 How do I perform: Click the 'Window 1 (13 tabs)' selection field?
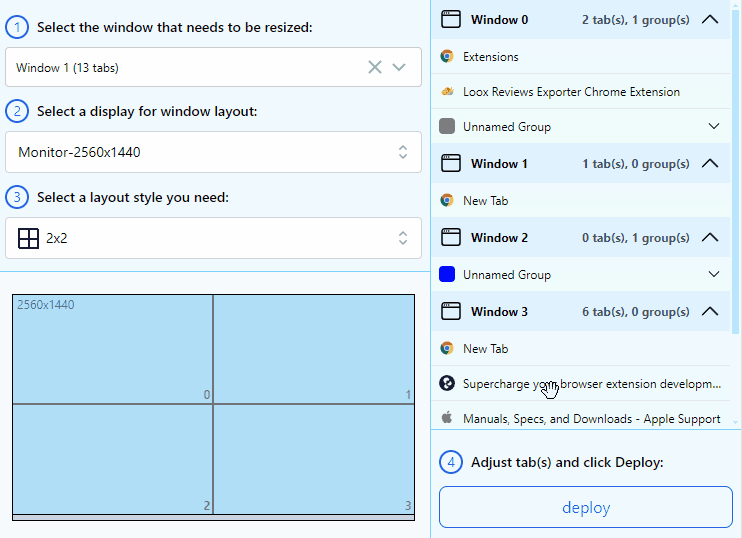click(x=213, y=67)
